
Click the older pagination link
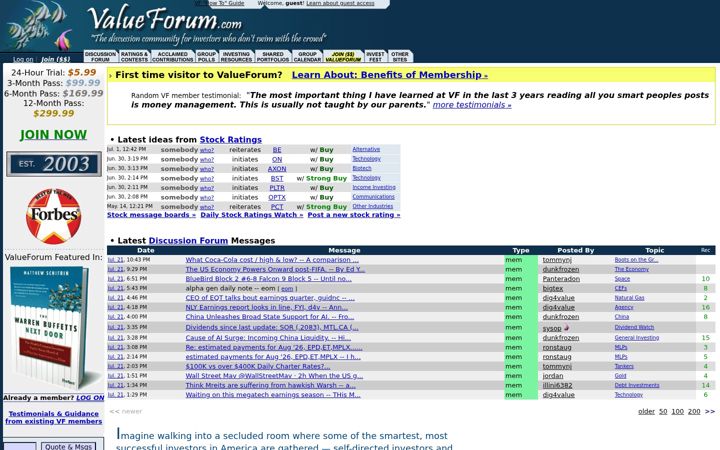point(646,411)
